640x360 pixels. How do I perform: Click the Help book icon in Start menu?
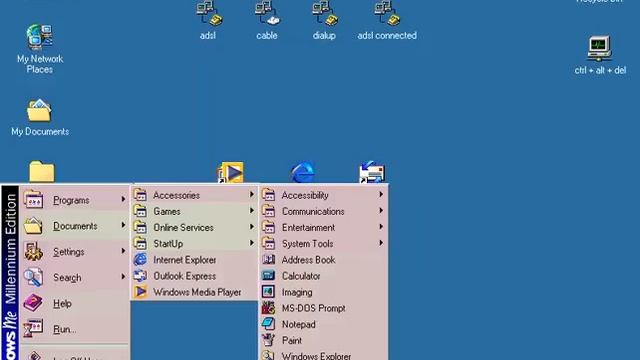tap(33, 303)
